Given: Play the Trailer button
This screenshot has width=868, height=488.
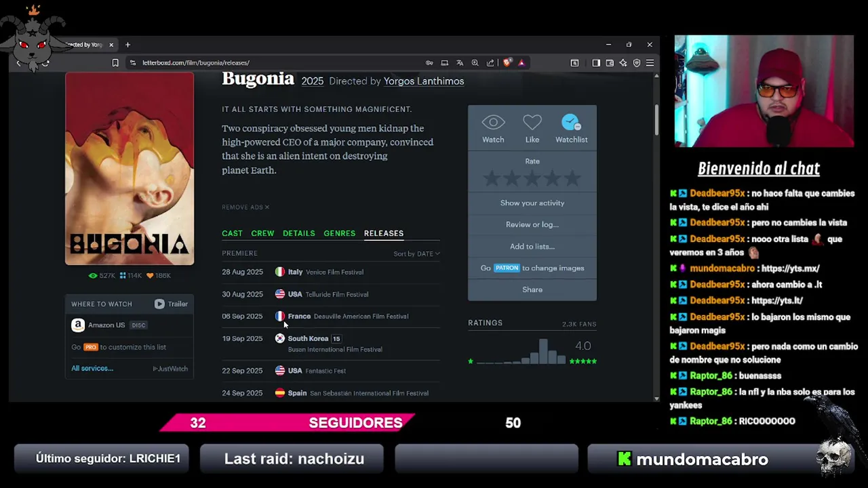Looking at the screenshot, I should point(171,304).
